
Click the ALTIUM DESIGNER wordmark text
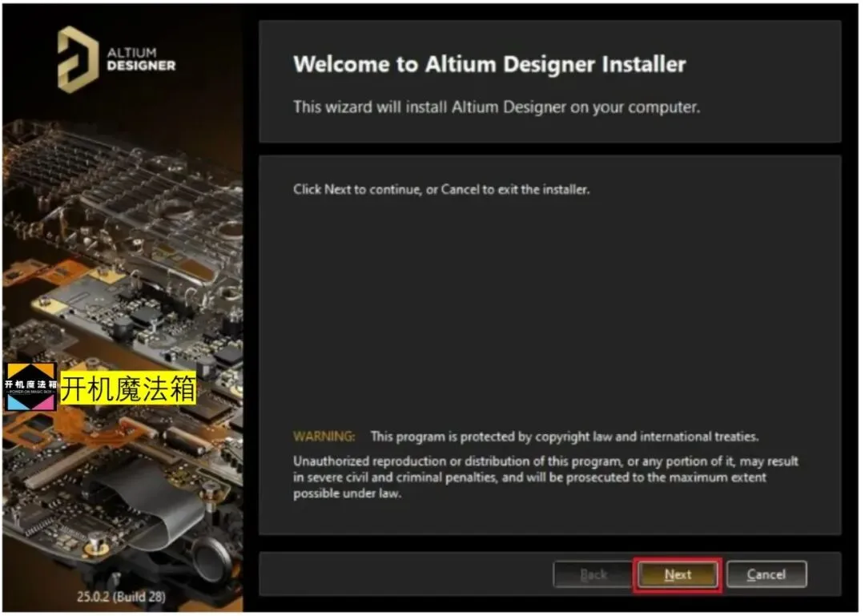tap(141, 59)
